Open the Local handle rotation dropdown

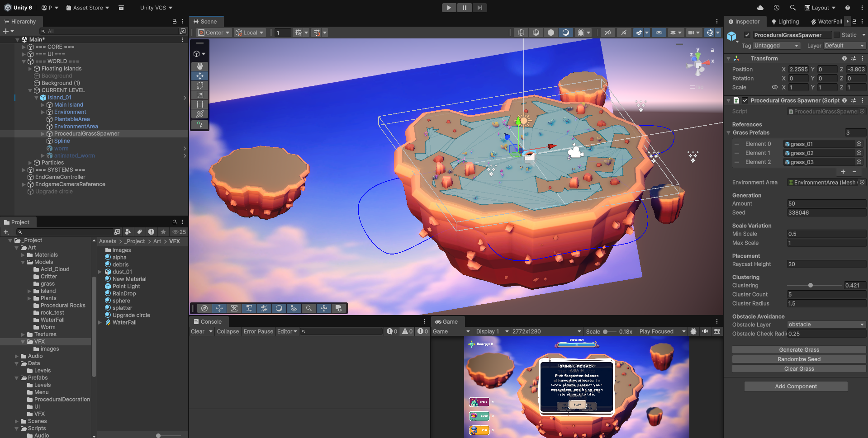point(249,33)
